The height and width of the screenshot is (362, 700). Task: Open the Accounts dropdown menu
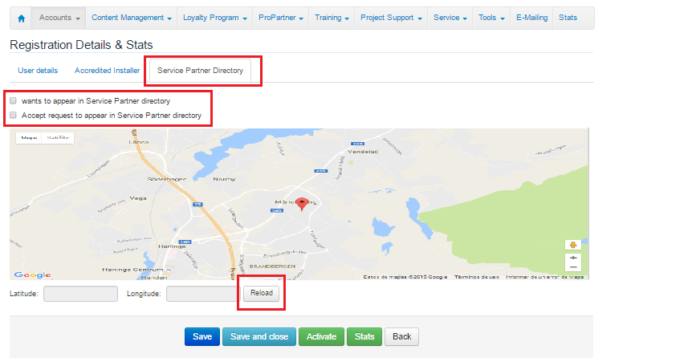tap(59, 18)
